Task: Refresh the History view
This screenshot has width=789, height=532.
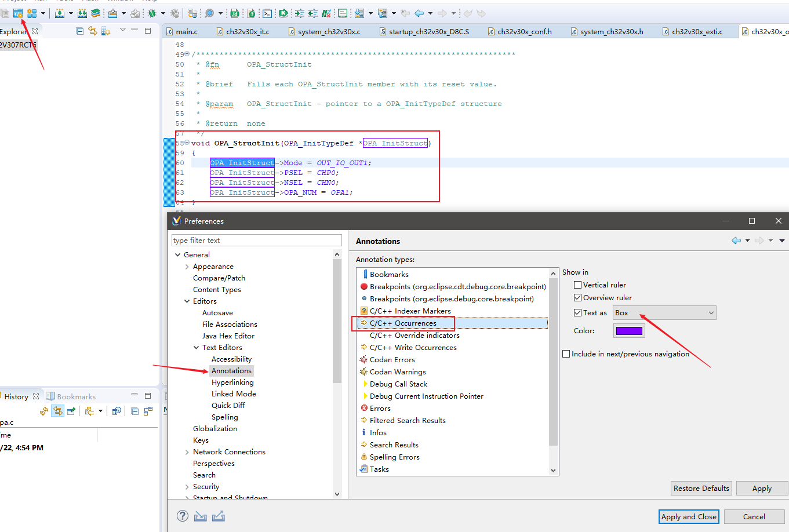Action: (x=44, y=411)
